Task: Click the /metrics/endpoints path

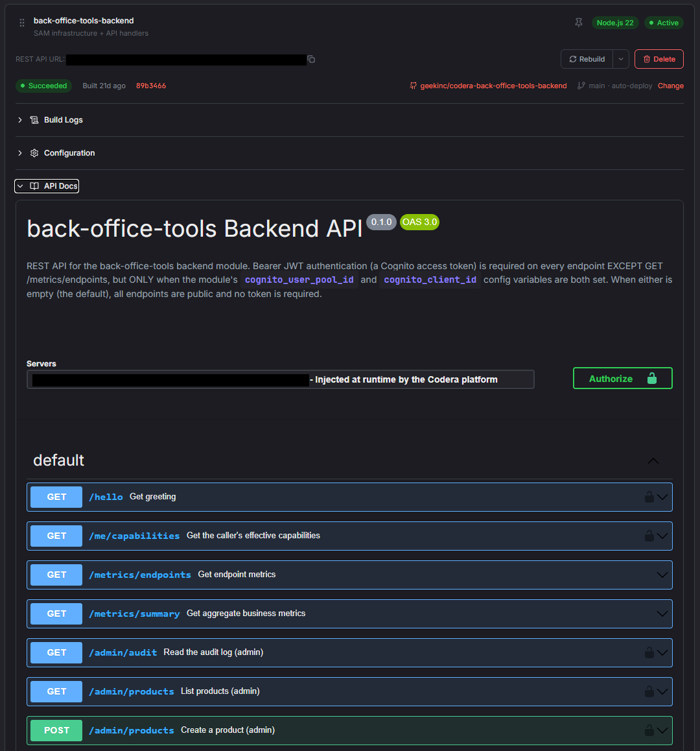Action: pos(140,575)
